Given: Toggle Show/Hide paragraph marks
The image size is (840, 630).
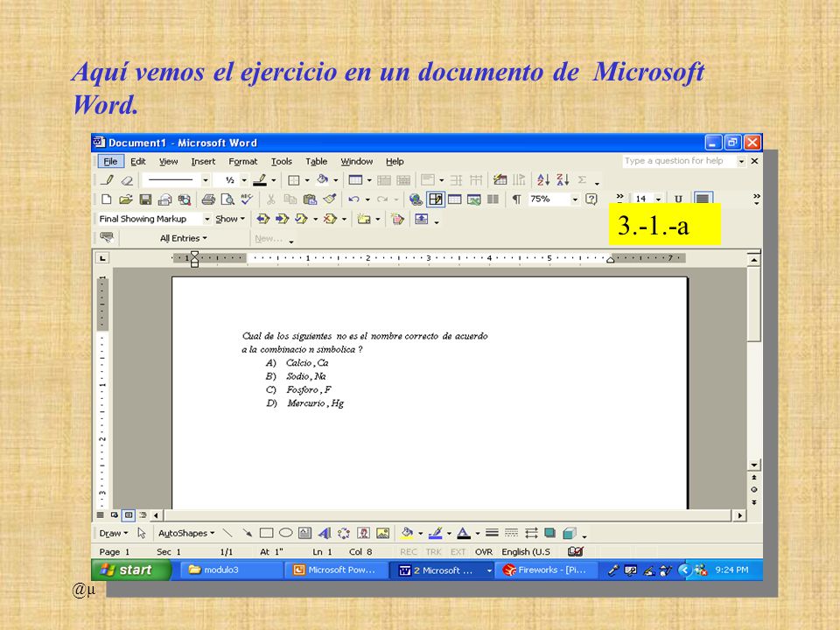Looking at the screenshot, I should point(516,199).
